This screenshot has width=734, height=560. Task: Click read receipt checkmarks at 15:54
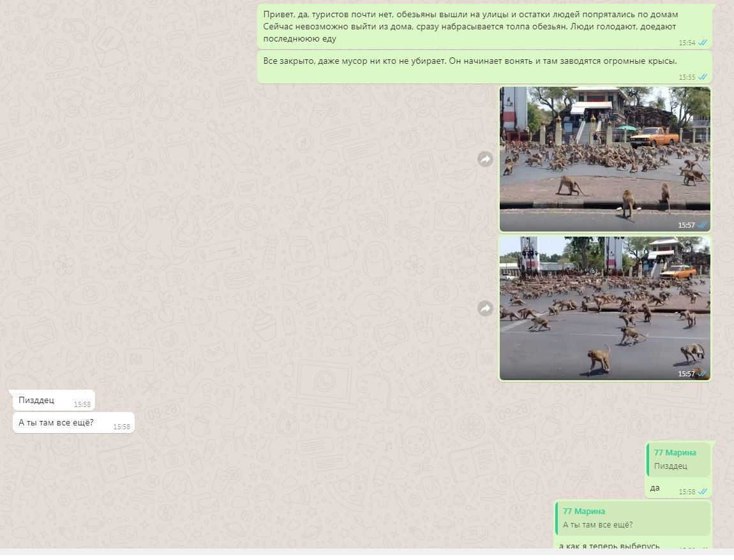click(x=703, y=43)
